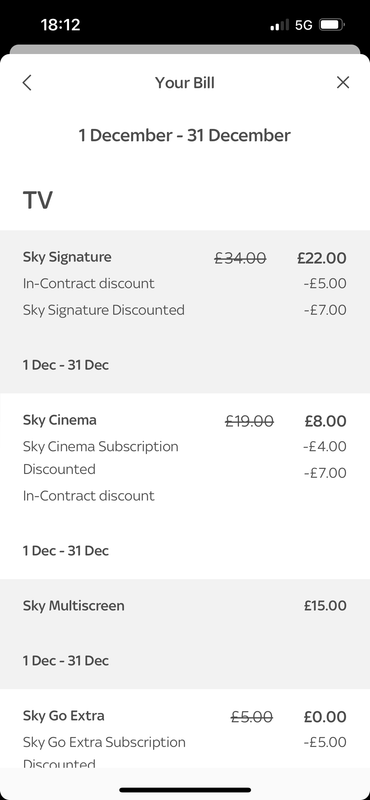Tap the back chevron arrow
This screenshot has width=370, height=800.
27,83
